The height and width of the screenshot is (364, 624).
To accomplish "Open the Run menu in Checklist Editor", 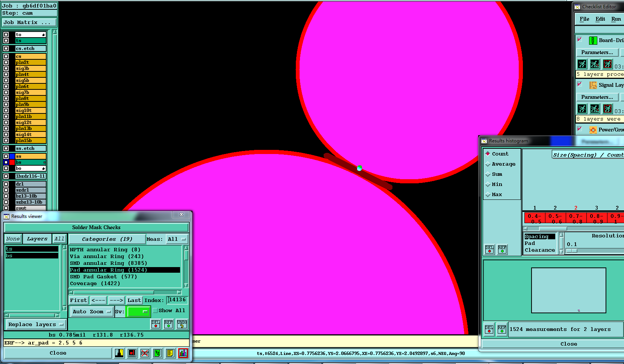I will click(616, 19).
